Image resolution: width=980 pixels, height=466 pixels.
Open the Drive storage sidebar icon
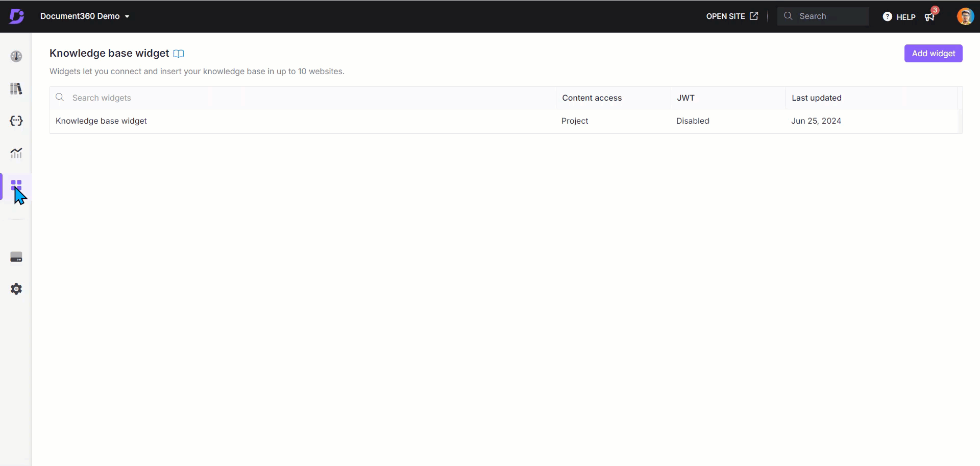point(16,257)
